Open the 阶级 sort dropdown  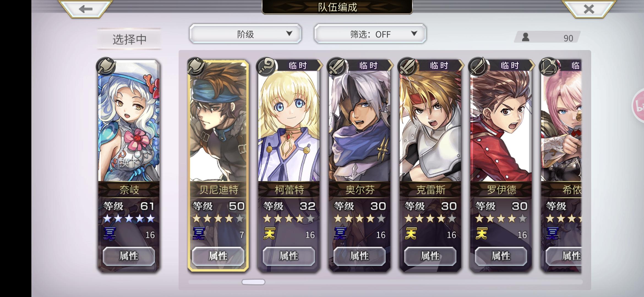coord(245,34)
